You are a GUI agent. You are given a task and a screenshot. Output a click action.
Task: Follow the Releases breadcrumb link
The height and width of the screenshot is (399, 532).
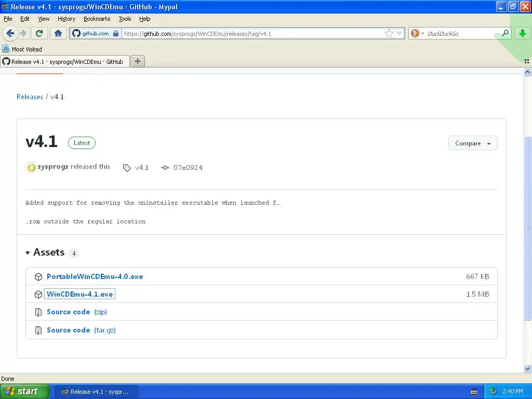click(30, 97)
